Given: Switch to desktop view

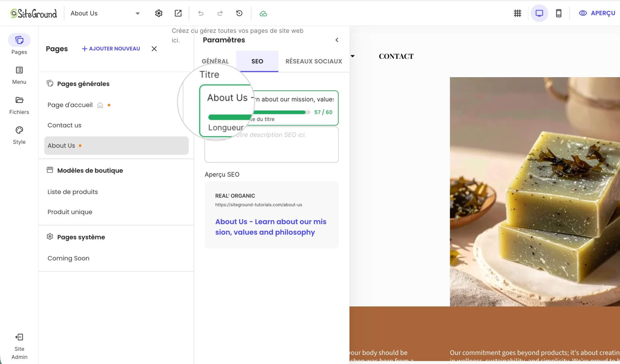Looking at the screenshot, I should (539, 13).
